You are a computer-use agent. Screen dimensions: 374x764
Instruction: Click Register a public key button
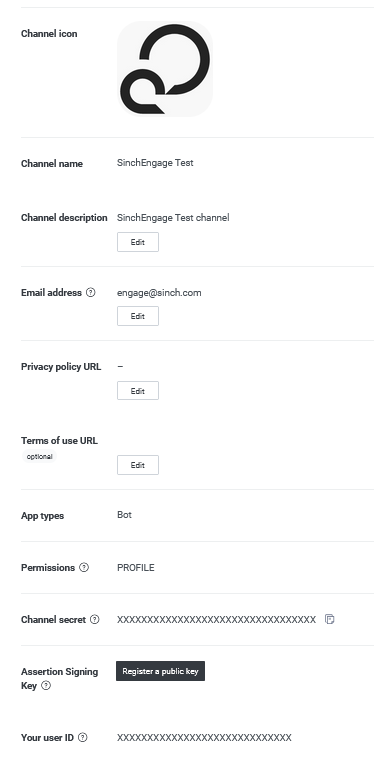coord(160,671)
